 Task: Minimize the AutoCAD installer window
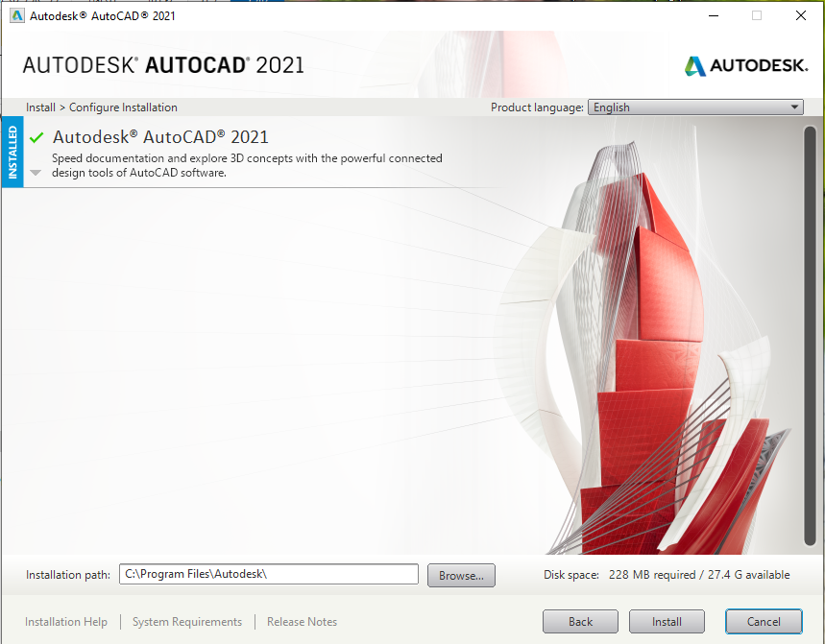coord(714,15)
